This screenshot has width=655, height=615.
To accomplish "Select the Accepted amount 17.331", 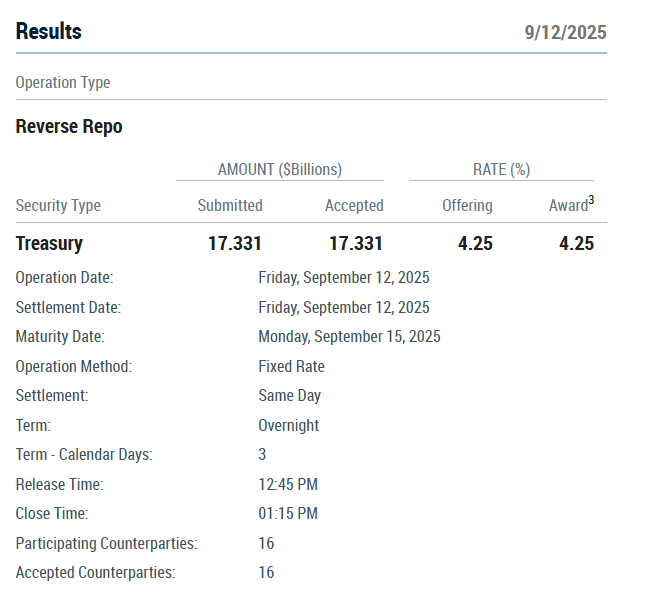I will [356, 243].
